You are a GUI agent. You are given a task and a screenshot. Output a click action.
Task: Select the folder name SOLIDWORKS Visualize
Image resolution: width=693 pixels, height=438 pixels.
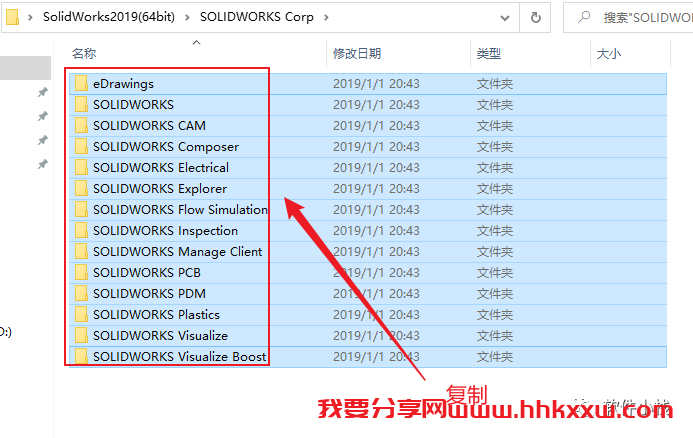click(x=160, y=335)
